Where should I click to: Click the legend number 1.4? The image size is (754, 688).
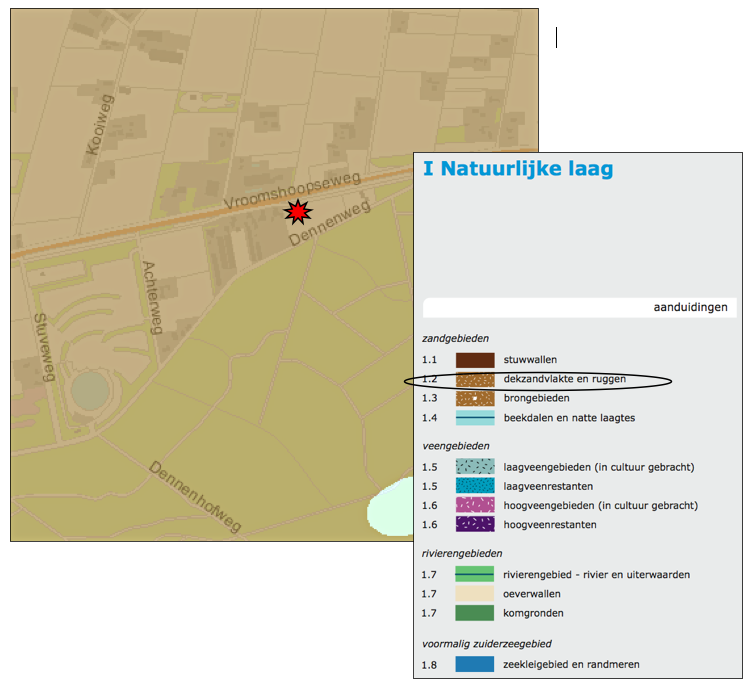tap(429, 418)
